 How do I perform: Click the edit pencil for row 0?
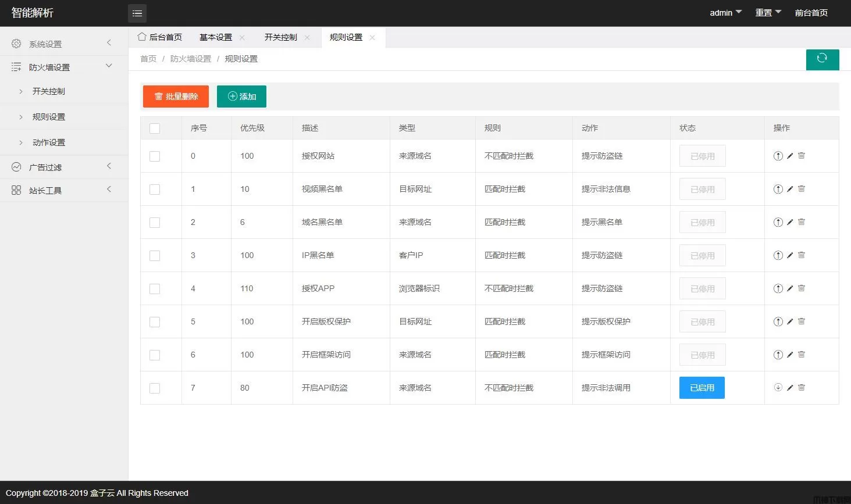tap(790, 156)
